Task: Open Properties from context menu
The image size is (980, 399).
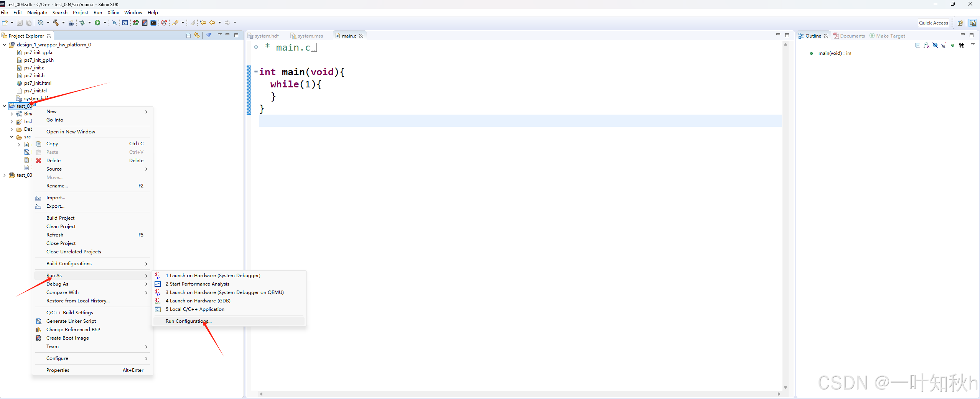Action: coord(92,370)
